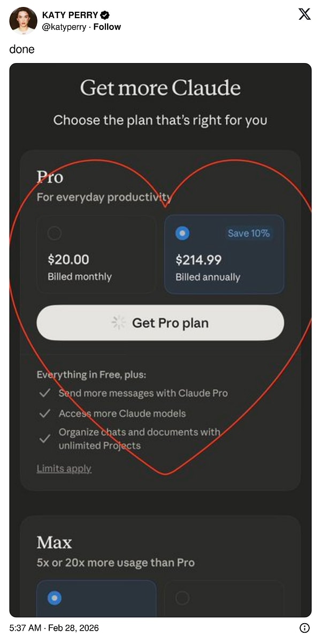Click checkmark beside Send more messages
This screenshot has width=321, height=644.
(x=45, y=393)
